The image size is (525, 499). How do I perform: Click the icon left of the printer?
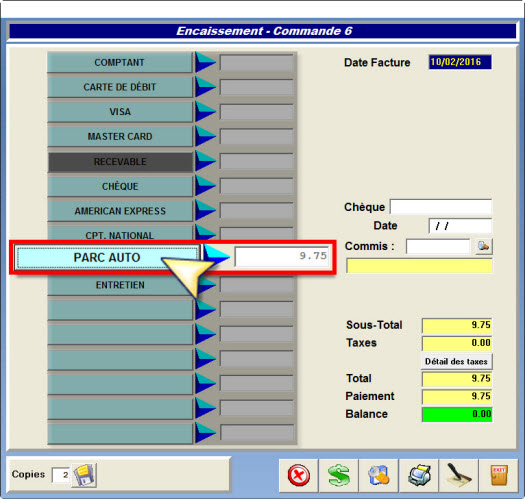click(379, 475)
